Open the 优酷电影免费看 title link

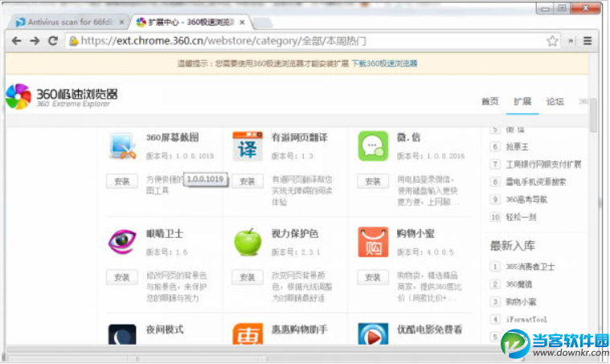(x=429, y=329)
